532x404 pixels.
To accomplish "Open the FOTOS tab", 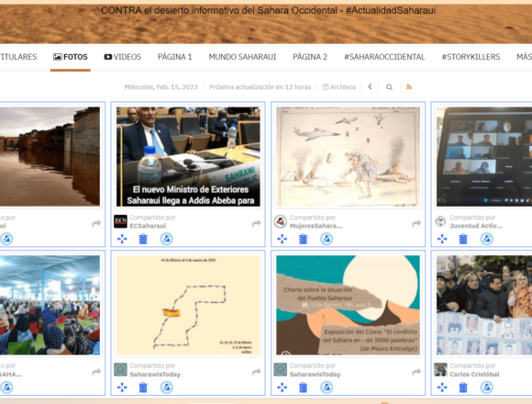I will click(71, 57).
